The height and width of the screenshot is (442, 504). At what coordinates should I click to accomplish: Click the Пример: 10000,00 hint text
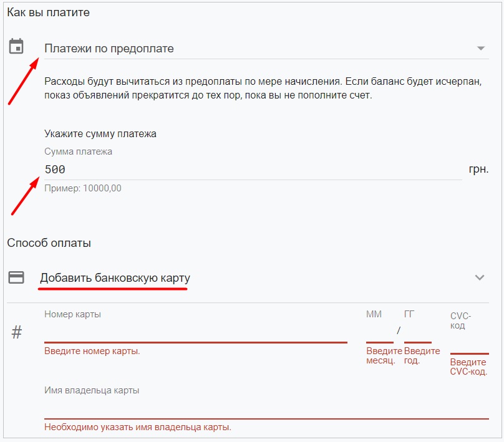82,188
